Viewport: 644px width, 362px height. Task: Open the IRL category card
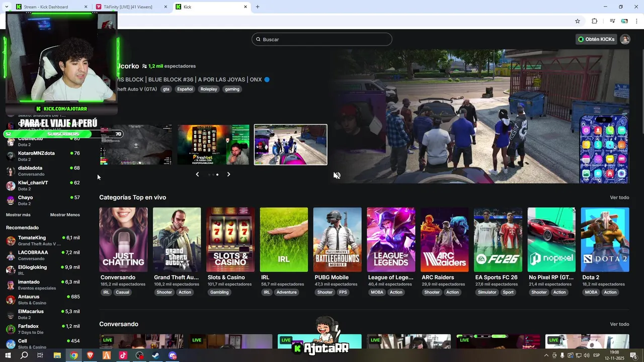pos(284,240)
